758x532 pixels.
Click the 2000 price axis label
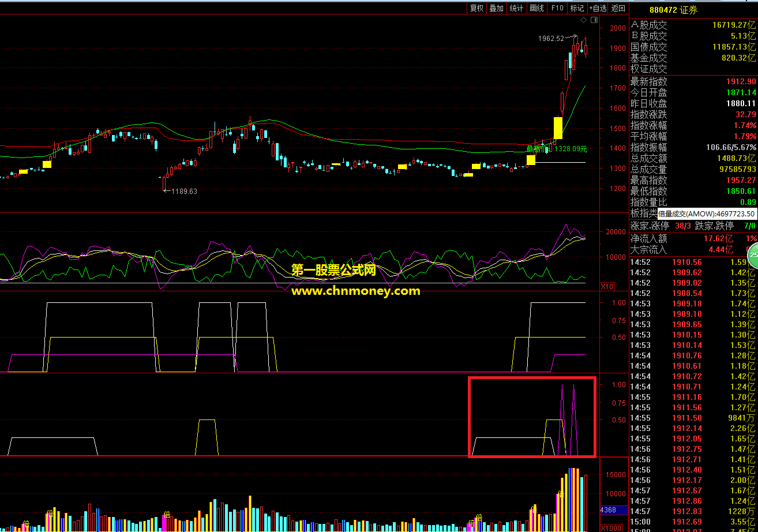click(x=618, y=28)
